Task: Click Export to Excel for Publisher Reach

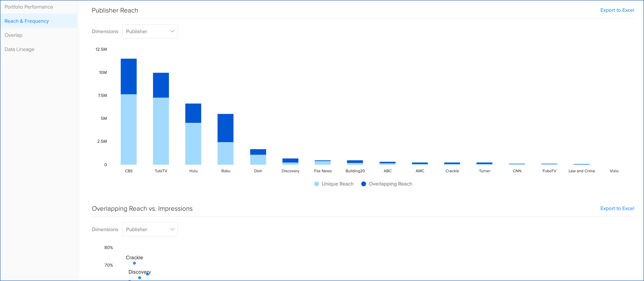Action: click(x=617, y=10)
